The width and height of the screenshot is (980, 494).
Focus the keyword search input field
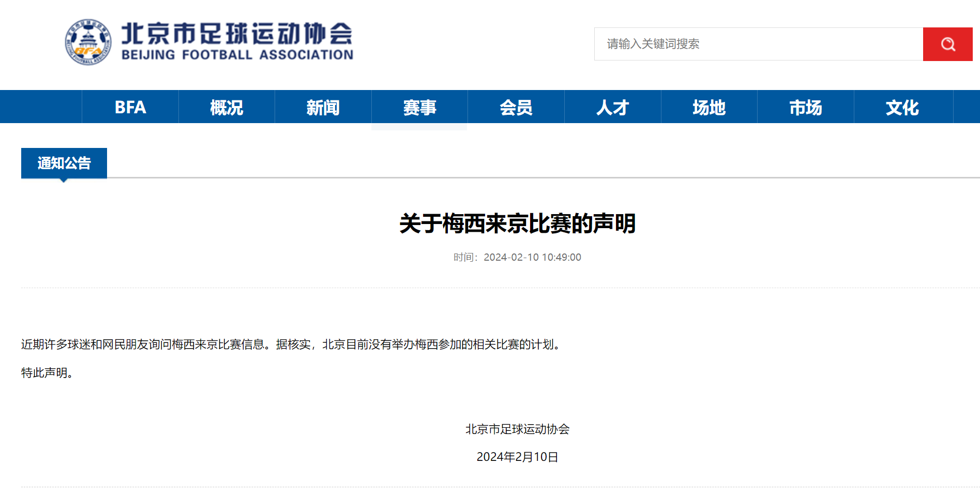coord(759,44)
